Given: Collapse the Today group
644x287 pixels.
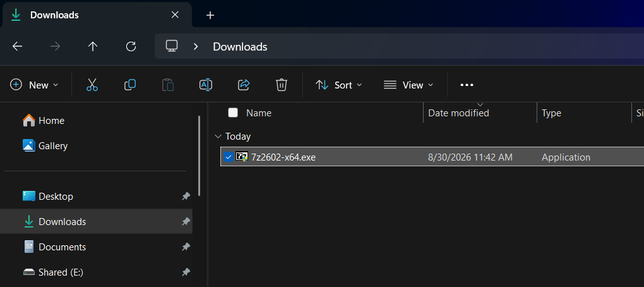Looking at the screenshot, I should pos(218,136).
